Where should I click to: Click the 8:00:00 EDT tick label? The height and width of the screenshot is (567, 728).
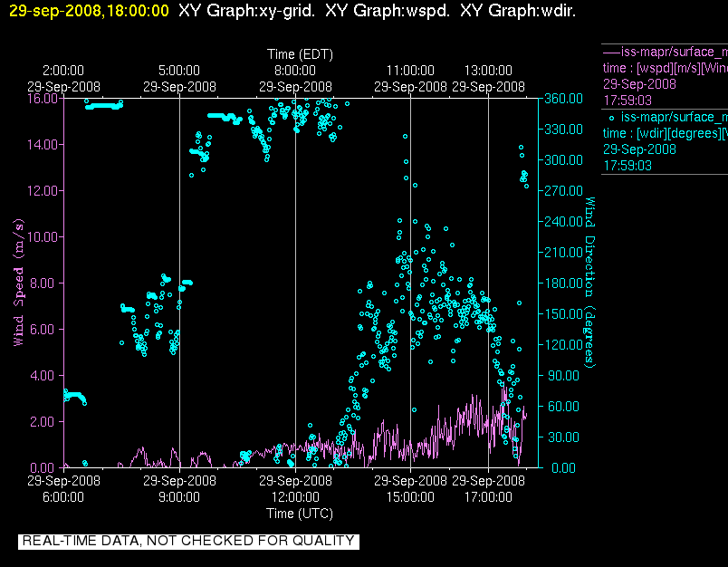pyautogui.click(x=295, y=71)
